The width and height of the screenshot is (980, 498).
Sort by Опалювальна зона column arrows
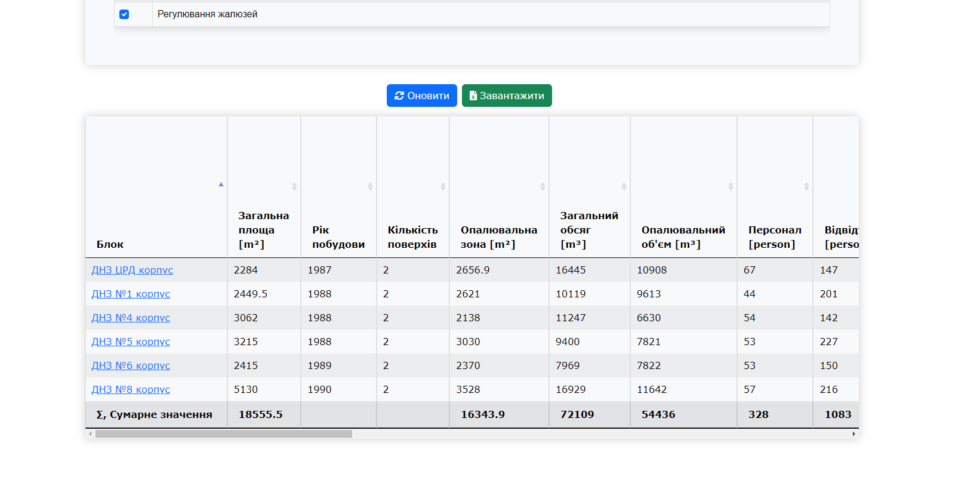[543, 187]
